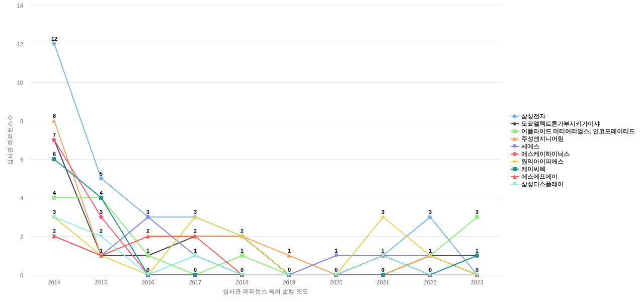Image resolution: width=644 pixels, height=302 pixels.
Task: Click the 에스케이하이닉스 pink circle legend marker
Action: pos(514,154)
